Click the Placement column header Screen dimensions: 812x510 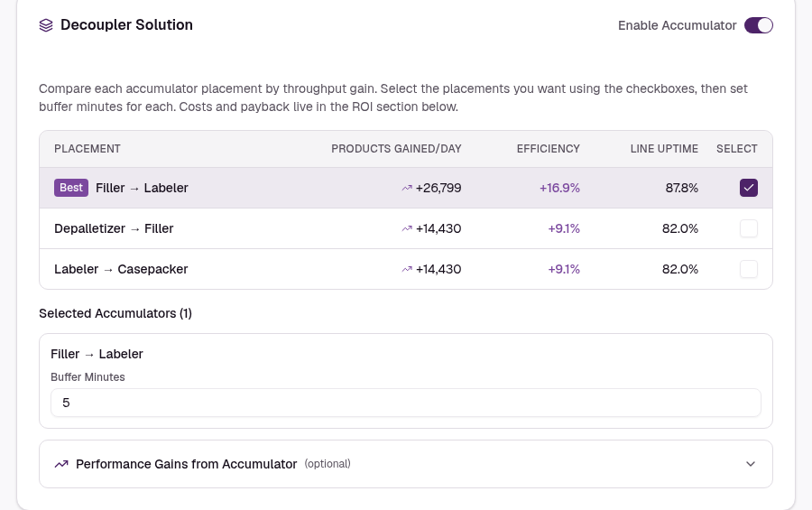click(88, 149)
